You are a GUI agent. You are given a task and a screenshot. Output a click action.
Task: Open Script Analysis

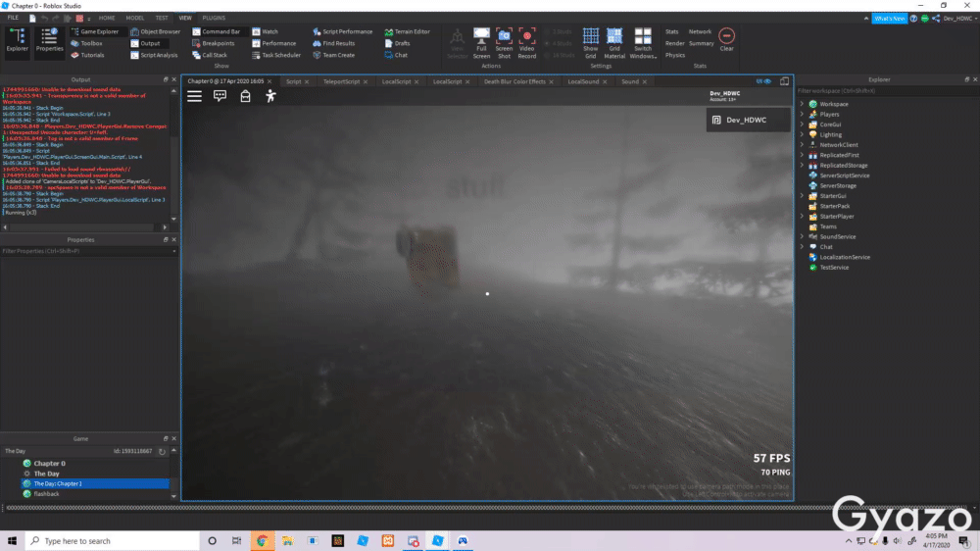pyautogui.click(x=154, y=55)
